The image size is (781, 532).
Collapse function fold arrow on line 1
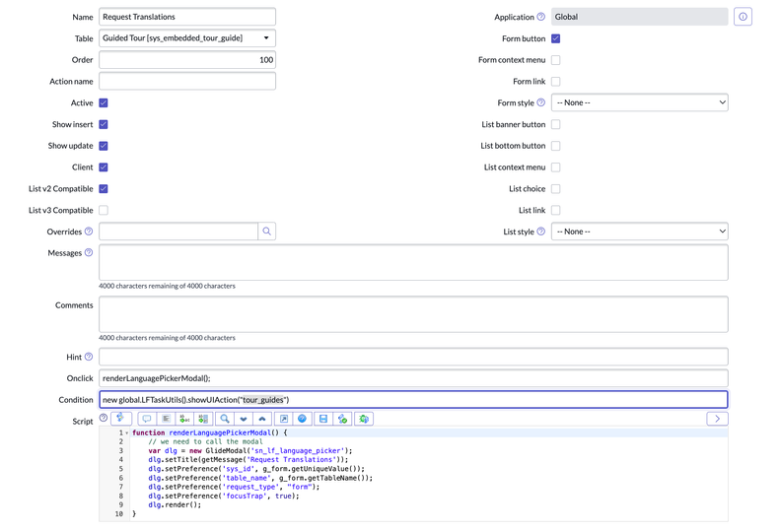click(x=127, y=432)
